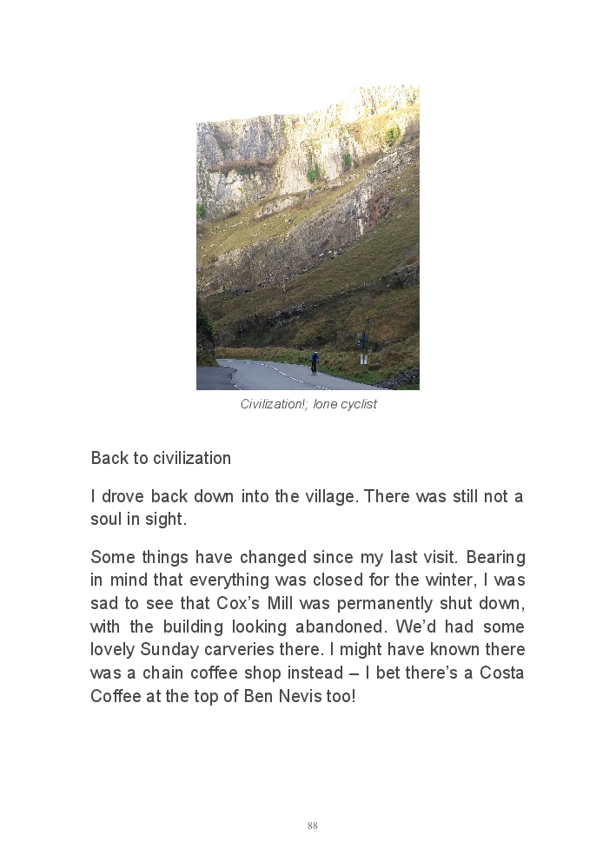The height and width of the screenshot is (862, 616).
Task: Click the lone cyclist in the photo
Action: click(315, 362)
